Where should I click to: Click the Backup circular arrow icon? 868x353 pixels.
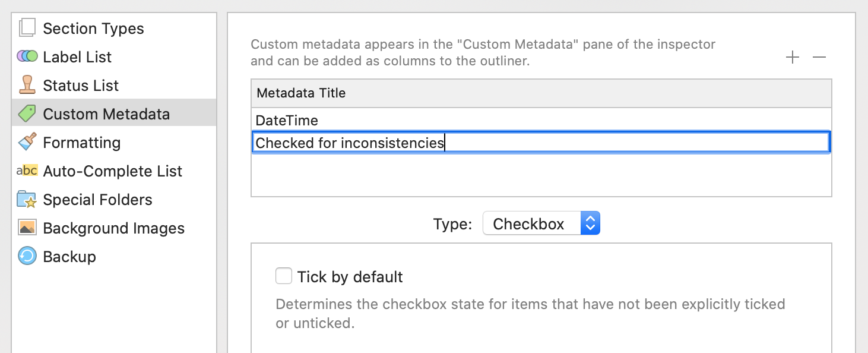(x=27, y=256)
